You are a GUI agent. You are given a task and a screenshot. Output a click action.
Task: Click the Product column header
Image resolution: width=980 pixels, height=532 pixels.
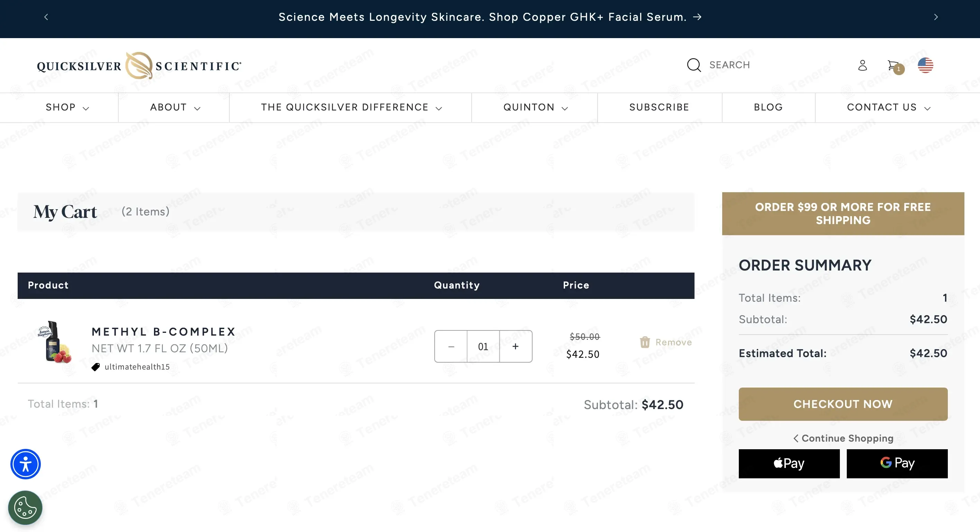click(48, 285)
